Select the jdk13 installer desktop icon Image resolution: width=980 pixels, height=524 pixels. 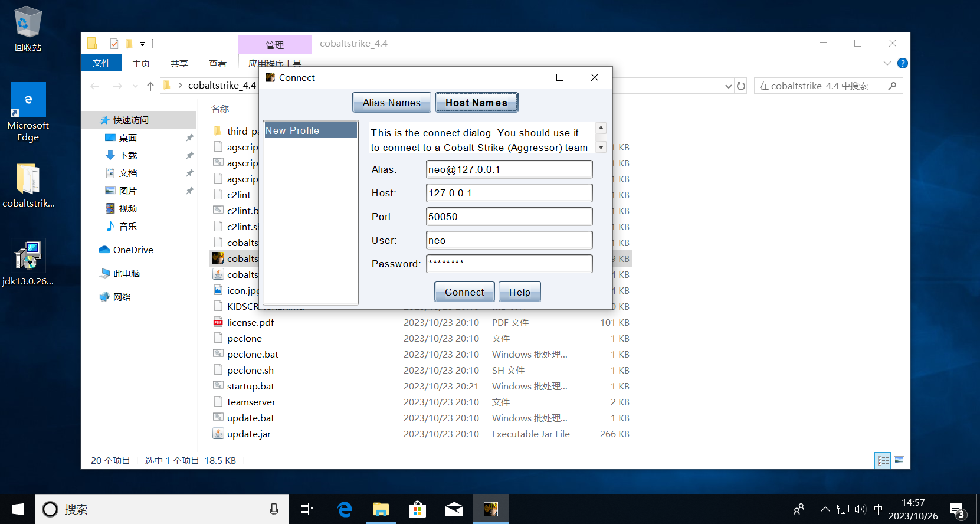(x=28, y=263)
